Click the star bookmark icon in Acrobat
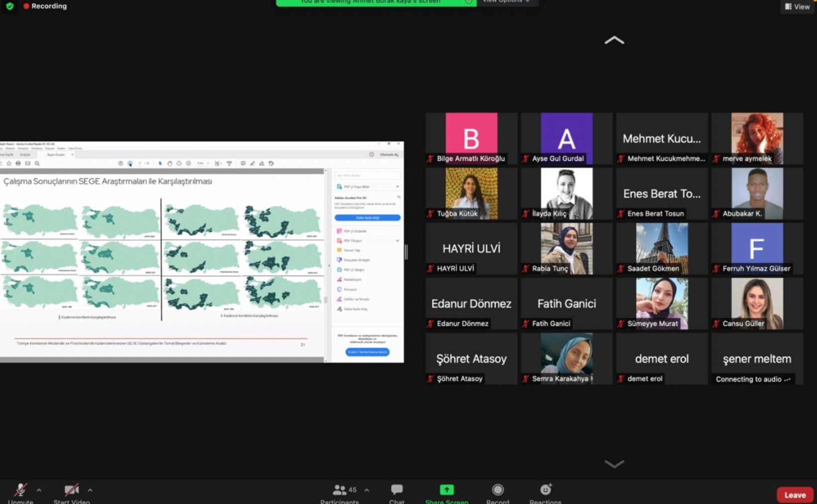The width and height of the screenshot is (817, 504). pos(9,163)
